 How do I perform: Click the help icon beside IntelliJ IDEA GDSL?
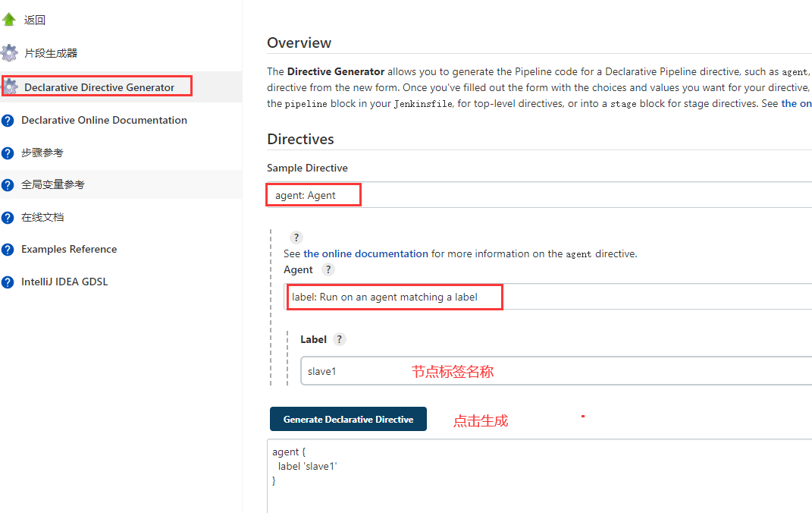pyautogui.click(x=8, y=282)
